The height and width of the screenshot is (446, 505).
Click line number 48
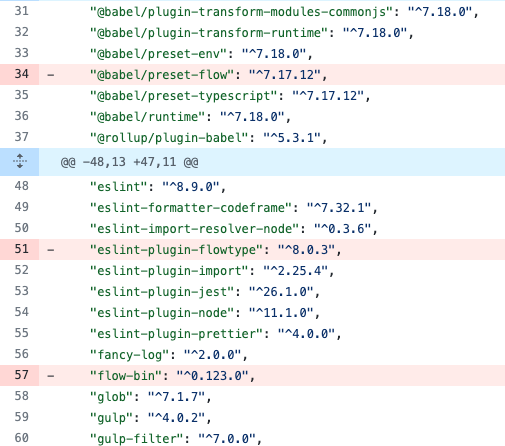tap(21, 186)
